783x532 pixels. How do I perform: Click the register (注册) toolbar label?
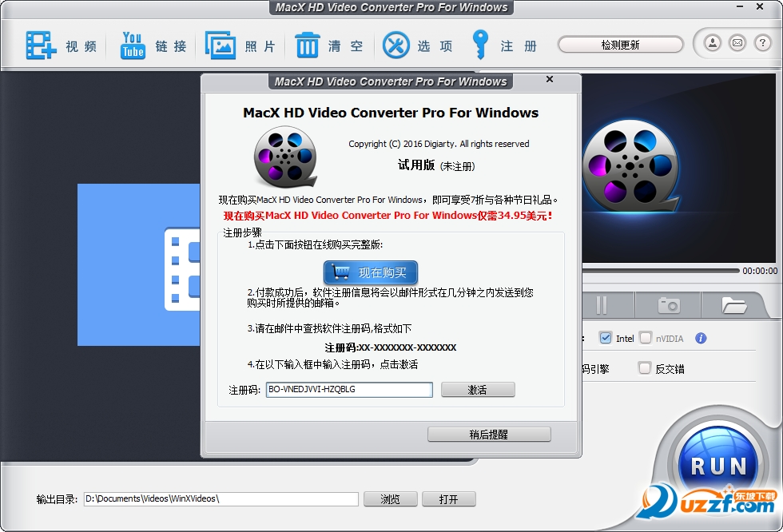click(519, 46)
